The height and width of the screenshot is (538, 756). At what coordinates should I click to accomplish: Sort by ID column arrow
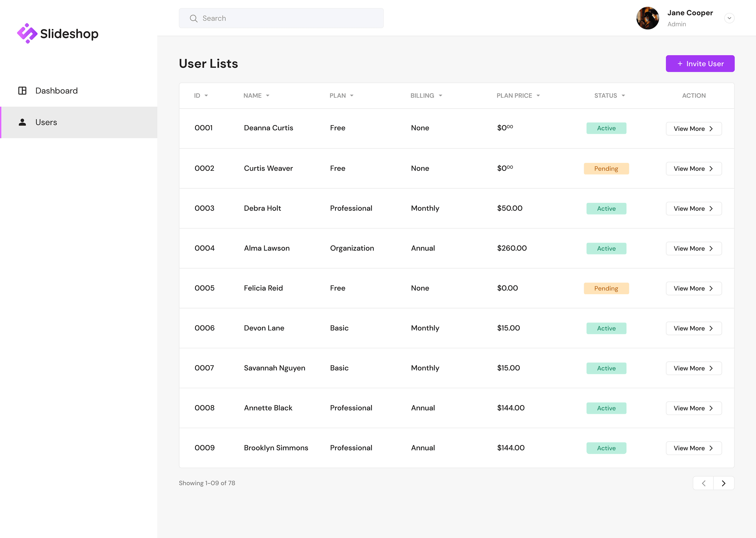206,95
